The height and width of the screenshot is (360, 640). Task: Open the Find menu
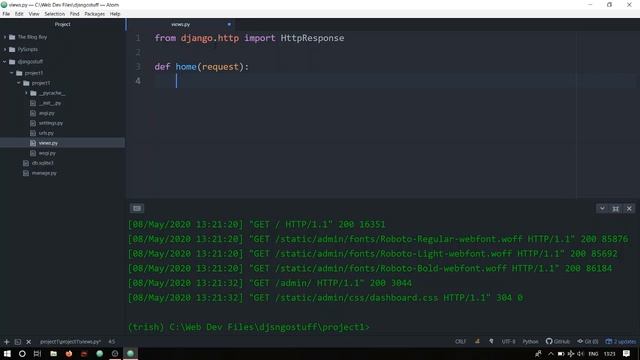click(x=74, y=14)
